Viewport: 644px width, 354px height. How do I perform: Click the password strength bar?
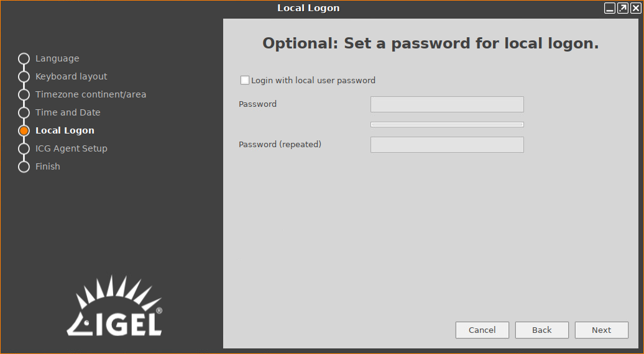[447, 124]
